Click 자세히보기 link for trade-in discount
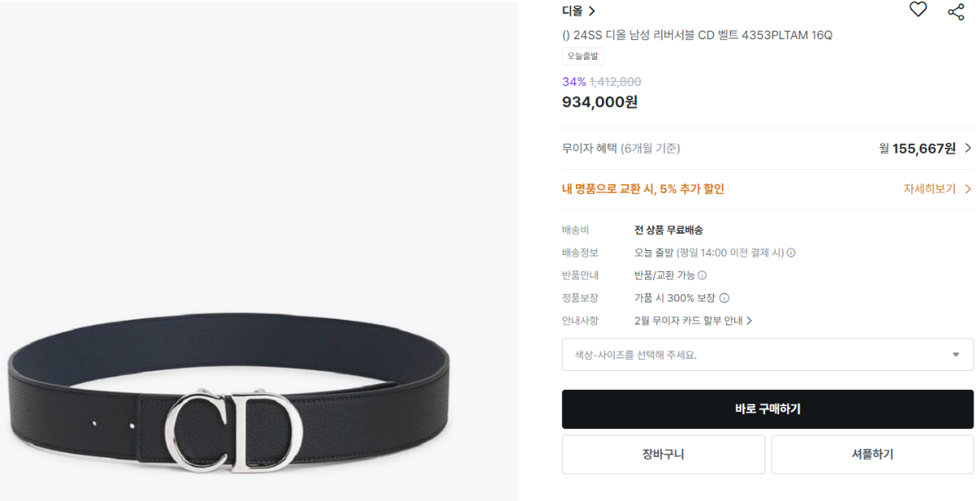This screenshot has width=980, height=501. point(929,189)
